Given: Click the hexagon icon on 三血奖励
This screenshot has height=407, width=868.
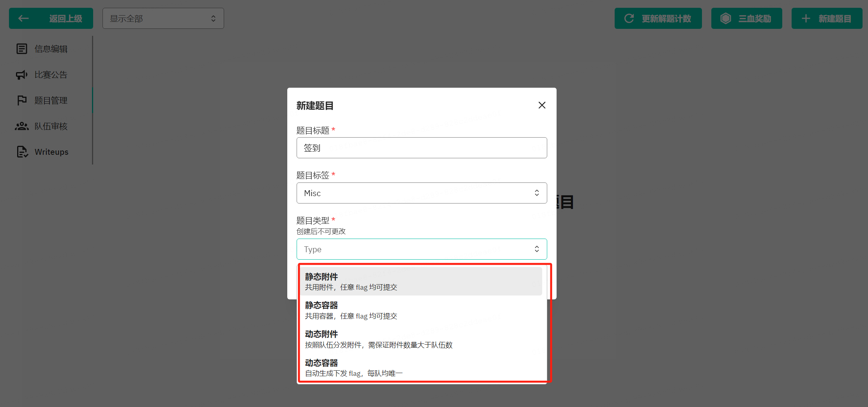Looking at the screenshot, I should (x=725, y=18).
